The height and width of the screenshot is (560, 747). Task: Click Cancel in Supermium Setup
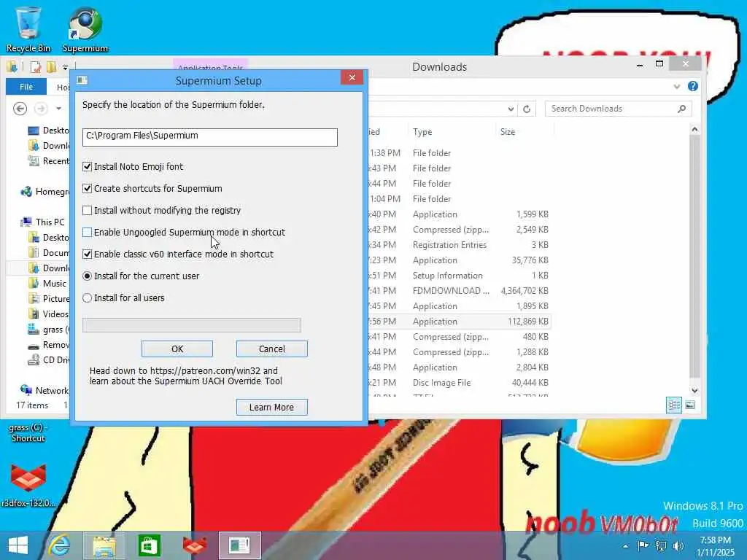click(272, 349)
